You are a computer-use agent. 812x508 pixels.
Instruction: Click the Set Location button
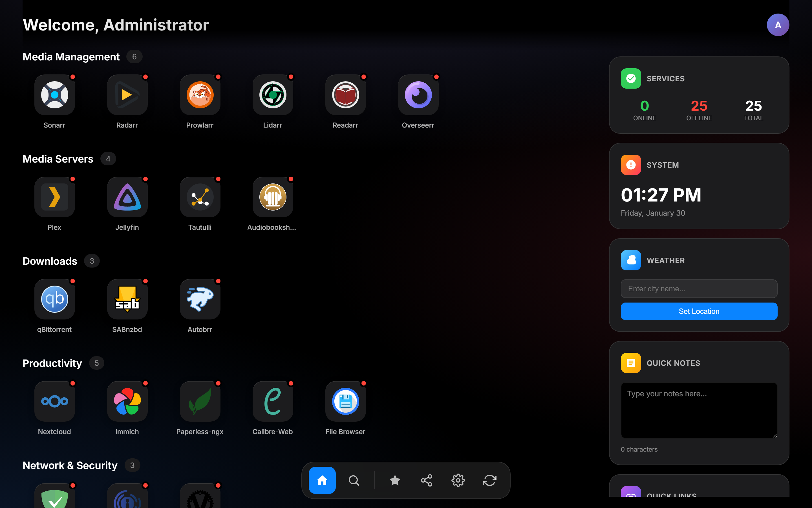coord(699,311)
